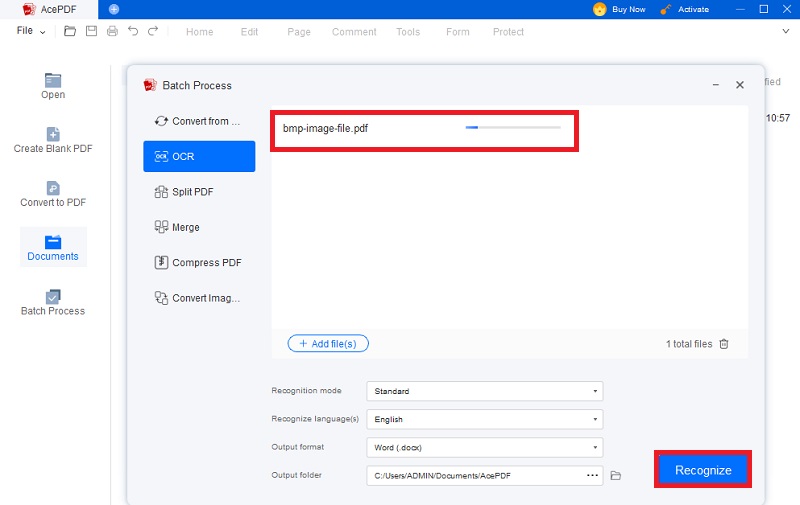This screenshot has height=505, width=800.
Task: Switch to the Page tab
Action: [298, 32]
